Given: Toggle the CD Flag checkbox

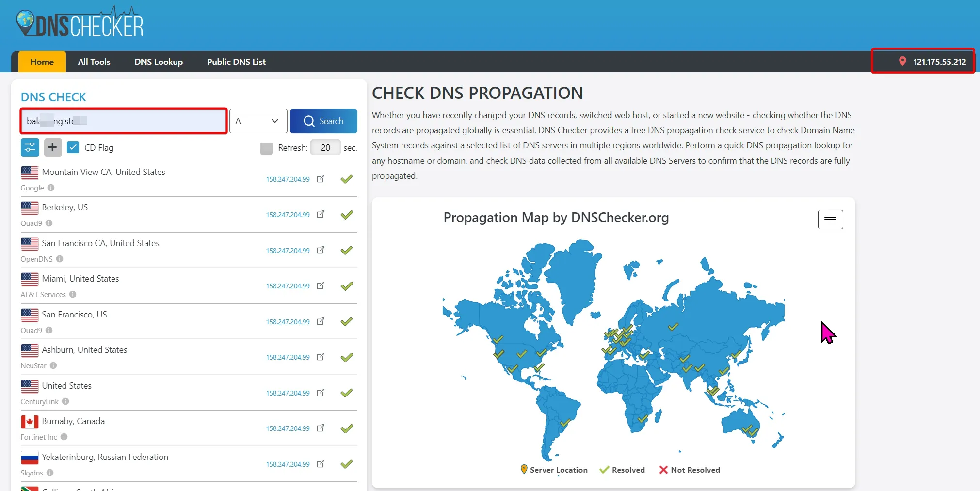Looking at the screenshot, I should 73,147.
